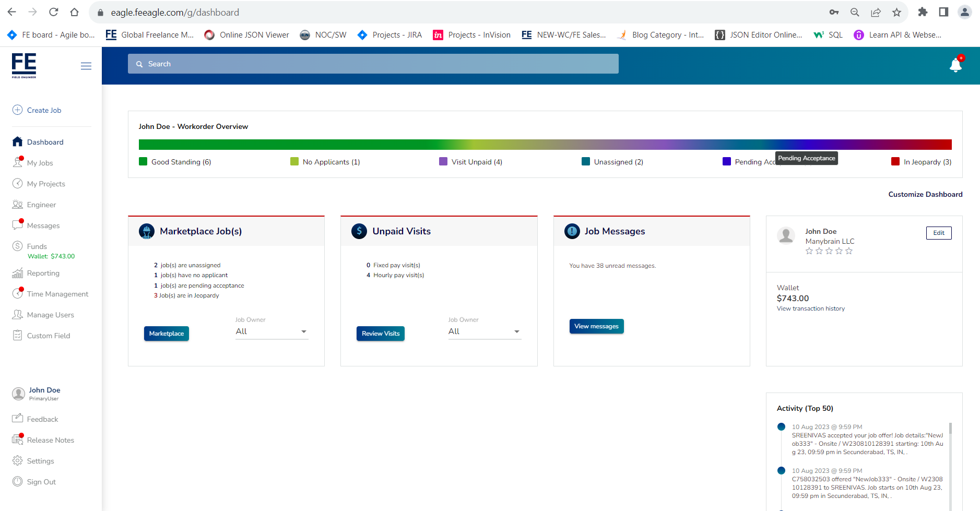Click the Dashboard home icon
The width and height of the screenshot is (980, 511).
click(x=17, y=141)
